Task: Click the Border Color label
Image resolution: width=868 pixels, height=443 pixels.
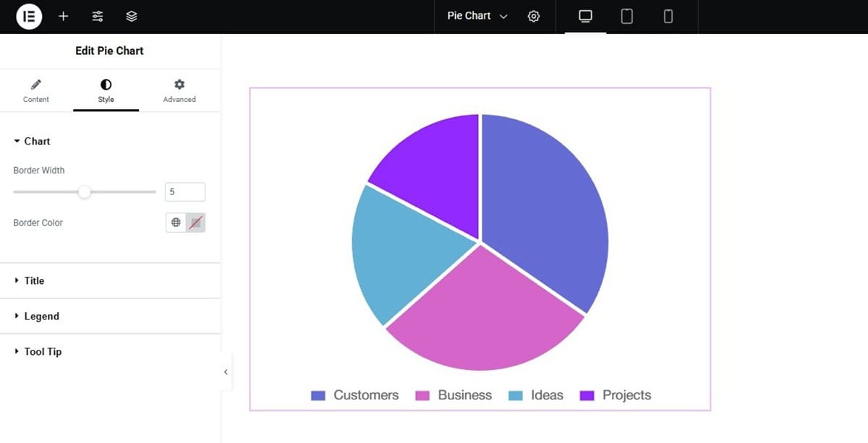Action: 38,223
